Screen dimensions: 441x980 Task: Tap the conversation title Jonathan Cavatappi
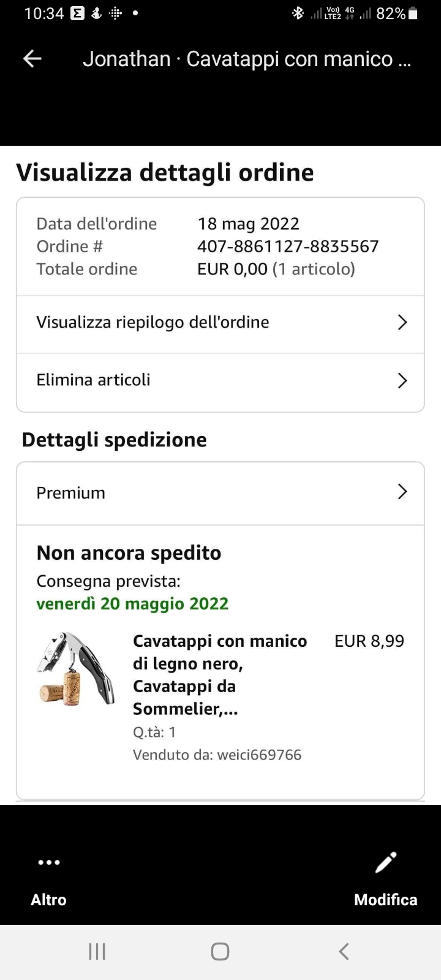247,59
